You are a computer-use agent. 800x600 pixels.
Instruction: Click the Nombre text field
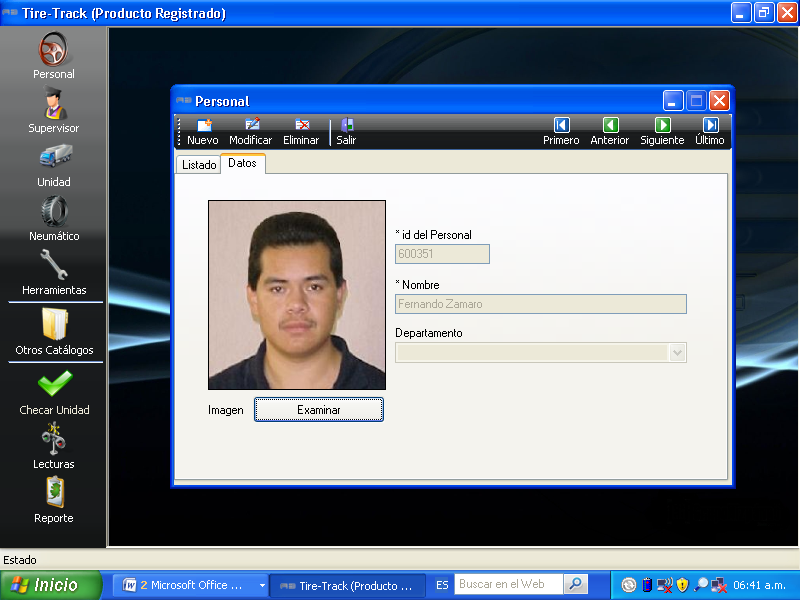(540, 304)
